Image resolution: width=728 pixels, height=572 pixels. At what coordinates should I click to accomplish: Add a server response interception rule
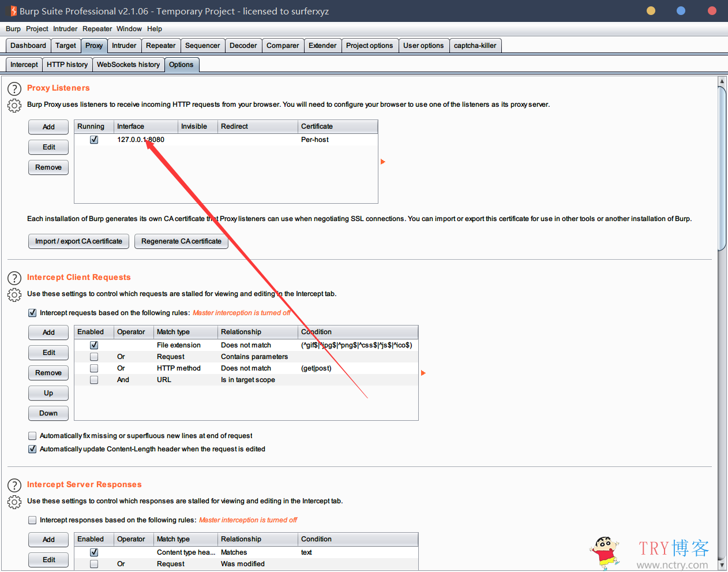click(x=48, y=540)
